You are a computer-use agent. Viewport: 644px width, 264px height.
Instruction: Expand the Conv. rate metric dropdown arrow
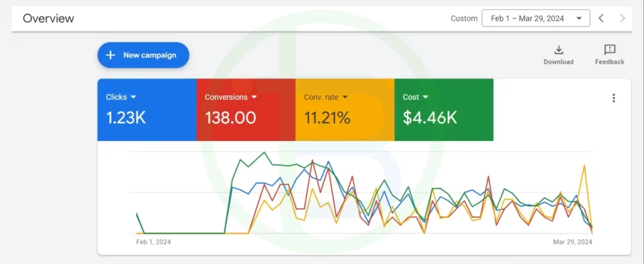tap(345, 97)
